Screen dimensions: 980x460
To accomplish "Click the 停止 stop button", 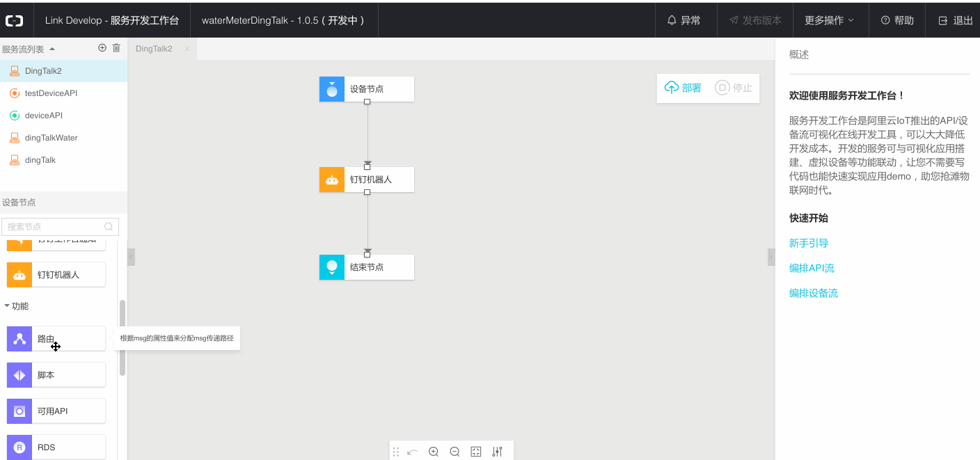I will tap(734, 88).
